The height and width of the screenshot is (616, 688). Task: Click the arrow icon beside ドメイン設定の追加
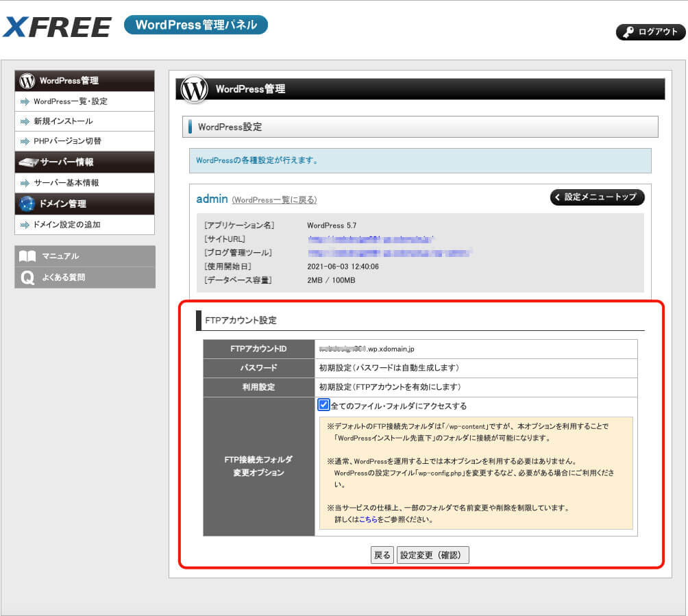(25, 225)
